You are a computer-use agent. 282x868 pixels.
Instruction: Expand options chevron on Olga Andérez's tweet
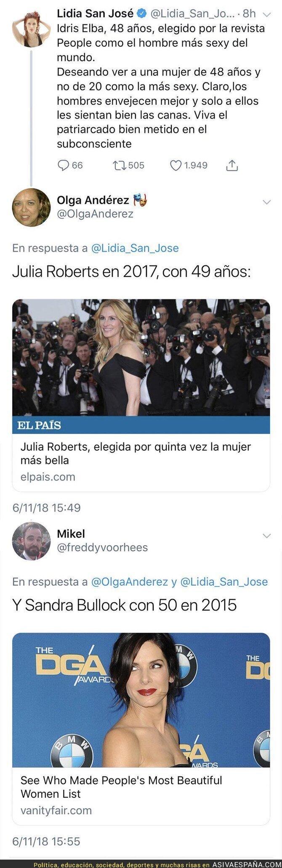click(266, 202)
